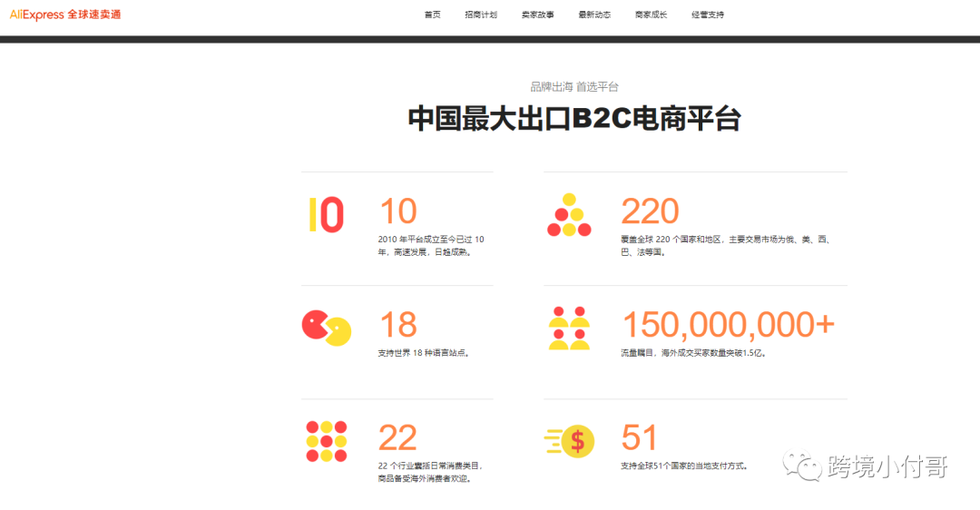Click the dot-grid categories icon by 22
The width and height of the screenshot is (980, 510).
pos(327,441)
